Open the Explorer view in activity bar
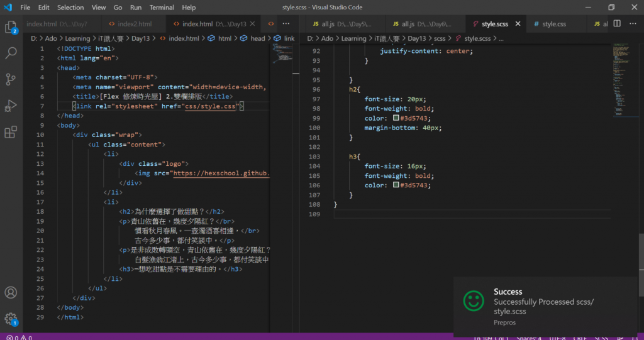The height and width of the screenshot is (340, 644). tap(11, 27)
